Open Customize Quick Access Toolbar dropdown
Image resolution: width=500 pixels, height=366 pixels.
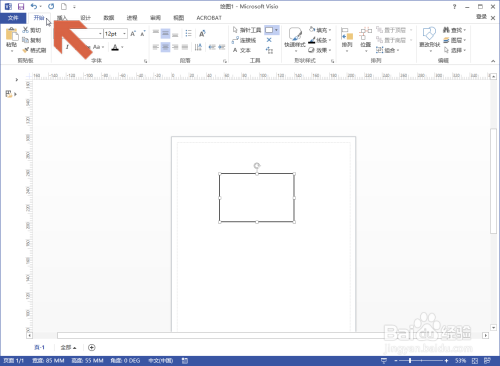(x=74, y=7)
